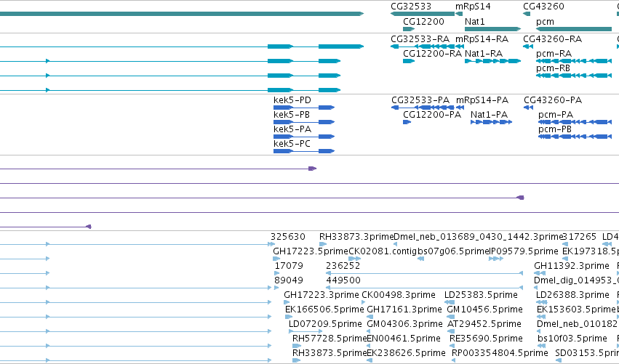The image size is (619, 364).
Task: Open the kek5-PC protein feature
Action: [x=304, y=151]
